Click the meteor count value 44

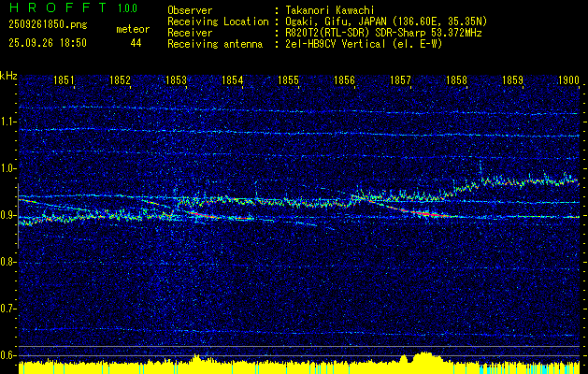pyautogui.click(x=136, y=43)
